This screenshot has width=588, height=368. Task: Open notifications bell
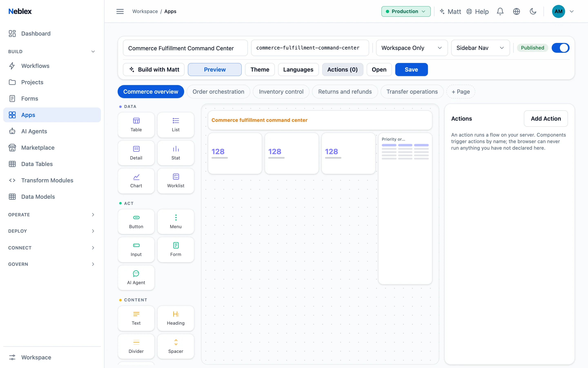(x=500, y=11)
